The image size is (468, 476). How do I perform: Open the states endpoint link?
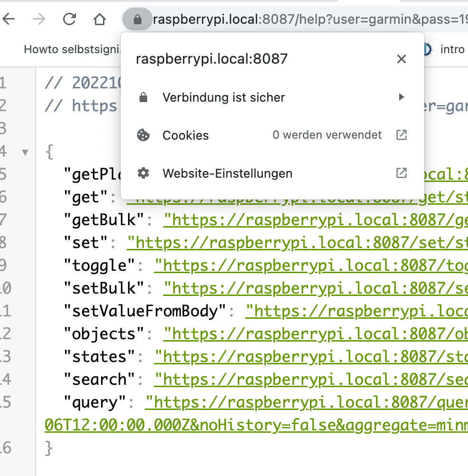tap(311, 356)
